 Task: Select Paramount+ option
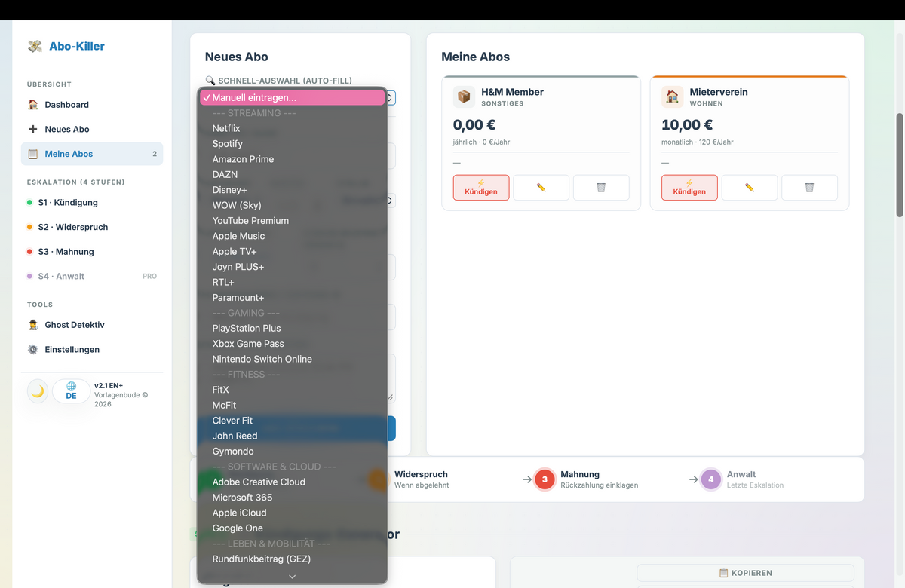(293, 297)
